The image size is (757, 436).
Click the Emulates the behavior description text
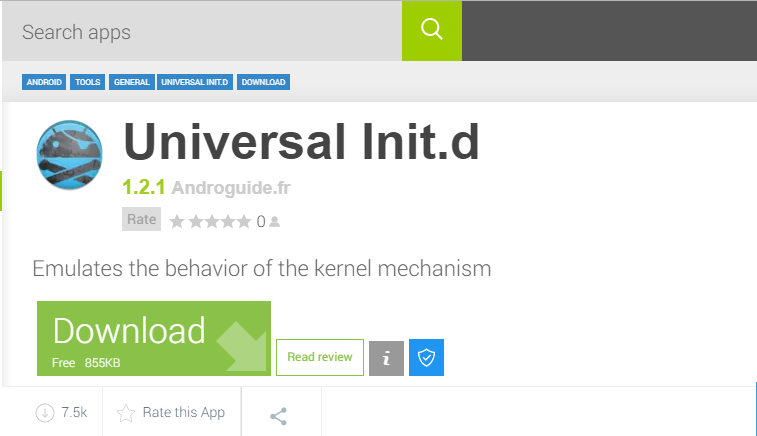pos(262,268)
